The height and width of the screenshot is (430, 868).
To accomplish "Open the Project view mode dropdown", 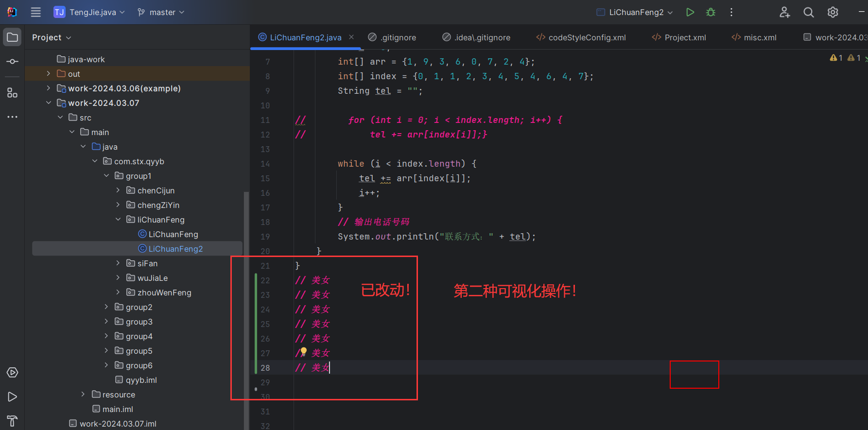I will click(52, 37).
